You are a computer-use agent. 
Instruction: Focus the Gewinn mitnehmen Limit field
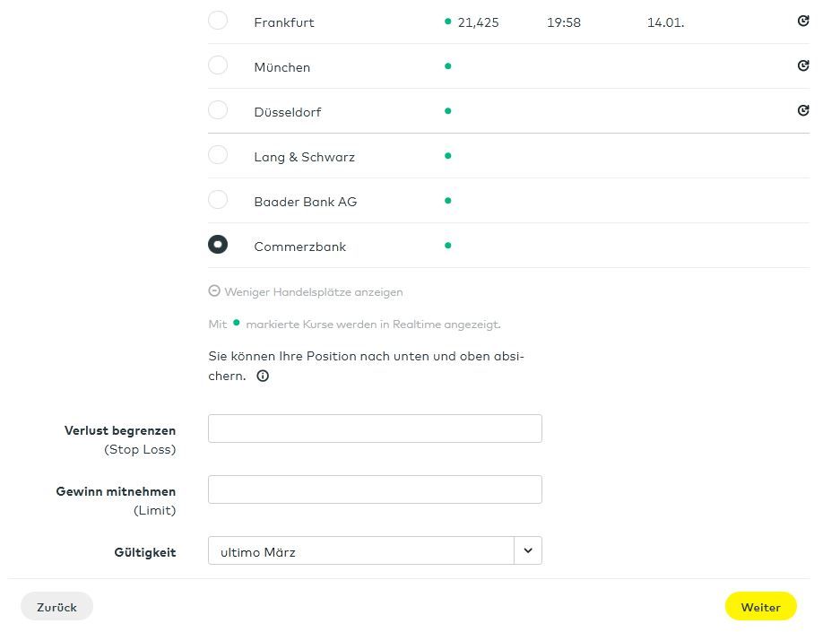pyautogui.click(x=375, y=489)
